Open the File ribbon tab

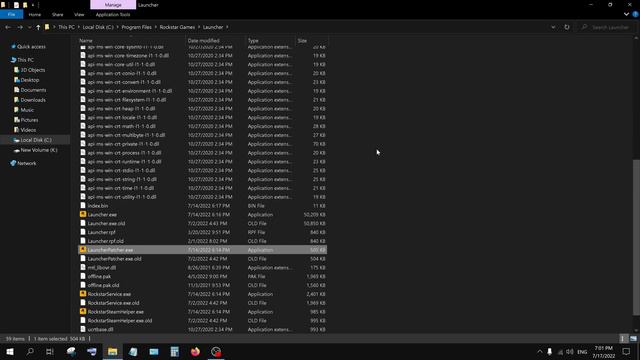pos(11,14)
